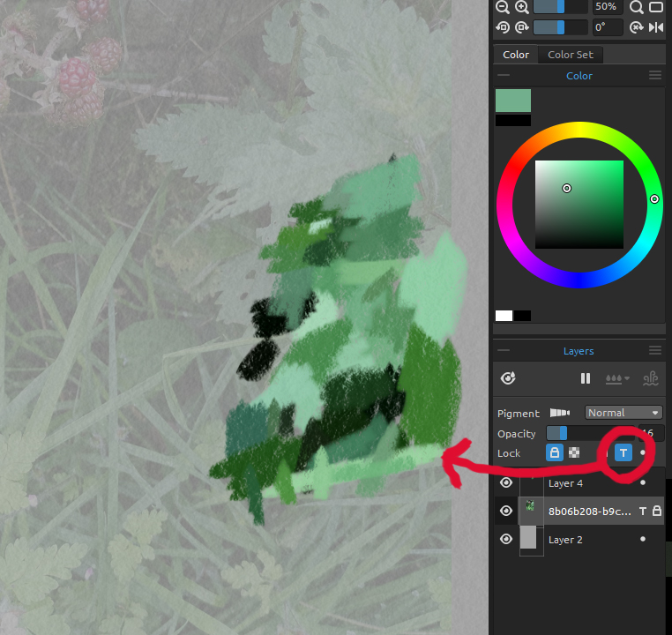Toggle the tracing layer T button
Viewport: 672px width, 635px height.
click(623, 452)
